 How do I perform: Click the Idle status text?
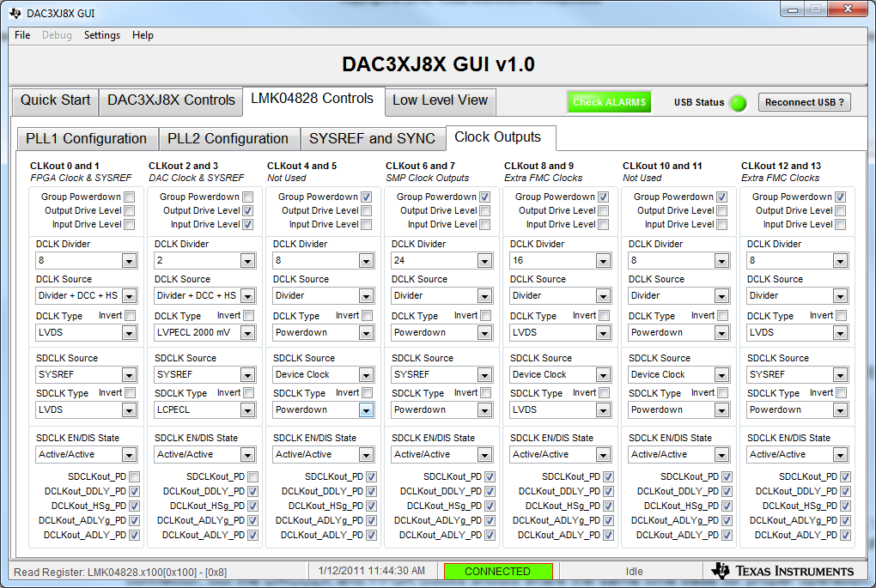coord(634,571)
